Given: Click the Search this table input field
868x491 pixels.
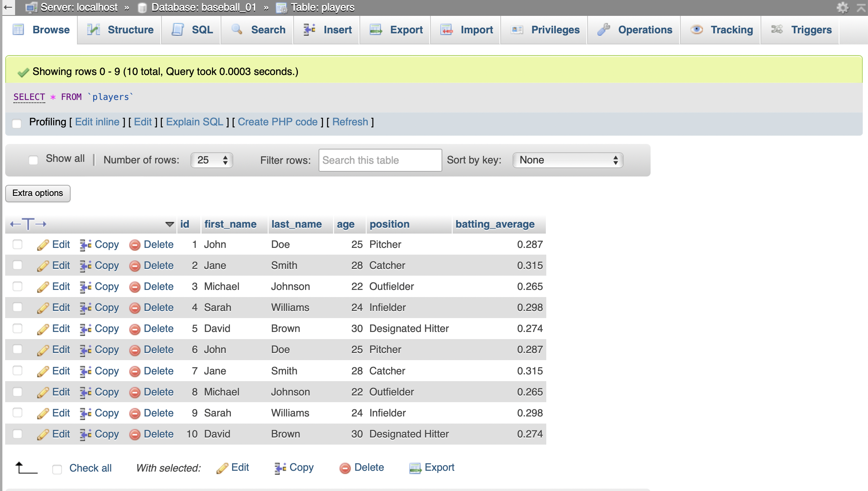Looking at the screenshot, I should coord(380,160).
